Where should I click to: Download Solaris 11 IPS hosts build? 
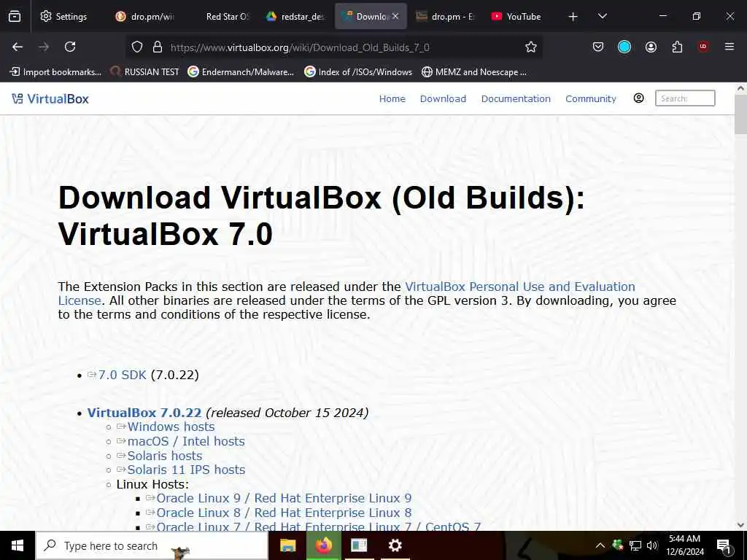tap(186, 470)
